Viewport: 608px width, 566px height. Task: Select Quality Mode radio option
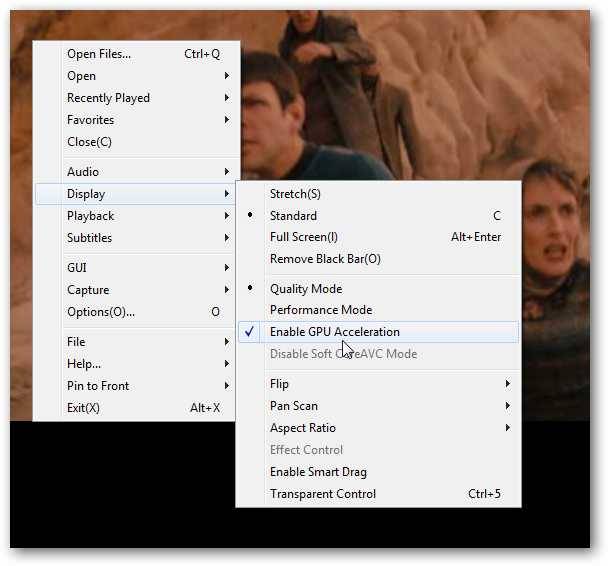378,288
